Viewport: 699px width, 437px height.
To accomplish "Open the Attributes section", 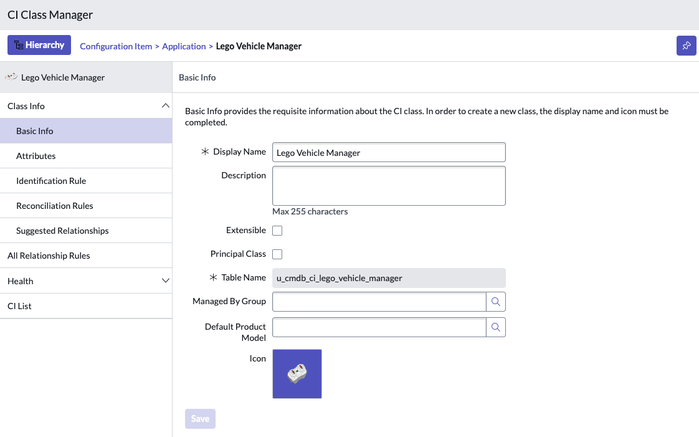I will (x=86, y=156).
